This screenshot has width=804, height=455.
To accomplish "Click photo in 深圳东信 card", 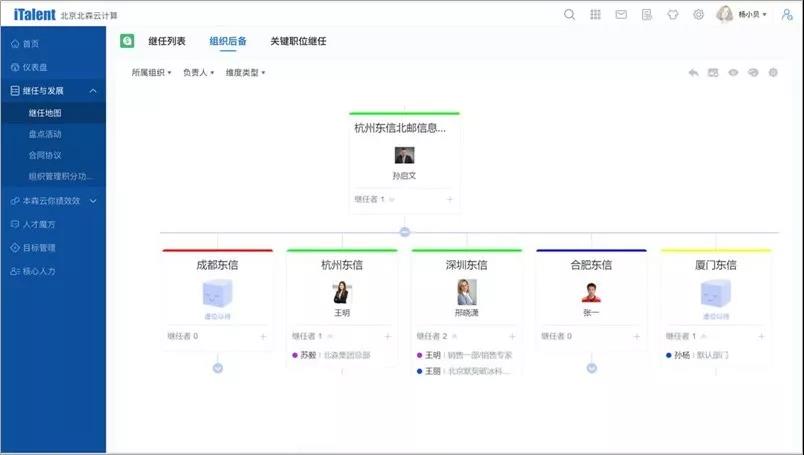I will (467, 292).
